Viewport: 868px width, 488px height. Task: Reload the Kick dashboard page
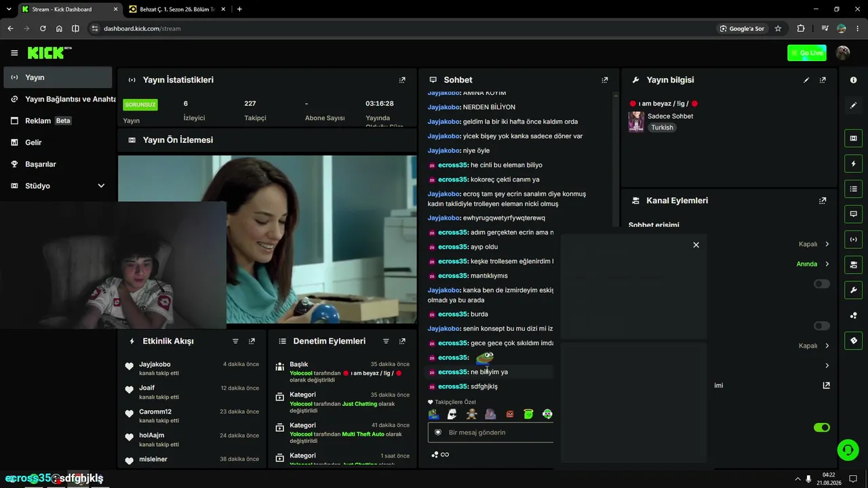43,28
